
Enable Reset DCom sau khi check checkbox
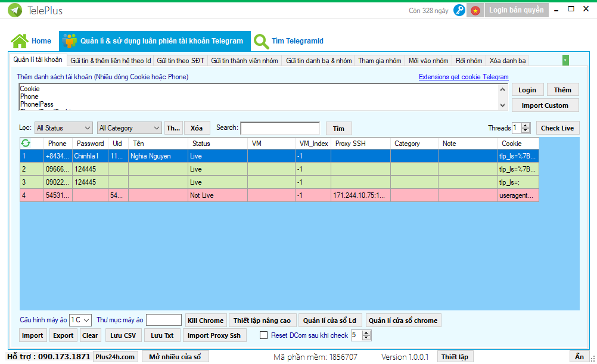tap(263, 335)
